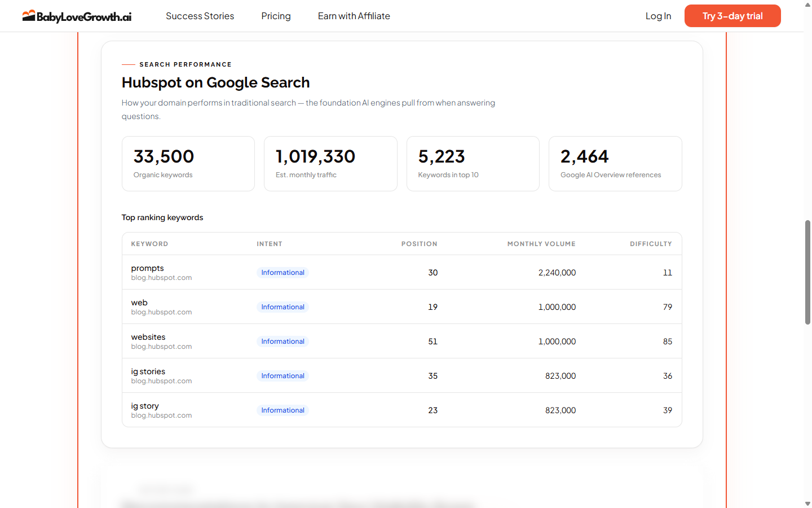Viewport: 812px width, 508px height.
Task: Click Informational badge in prompts row
Action: 283,273
